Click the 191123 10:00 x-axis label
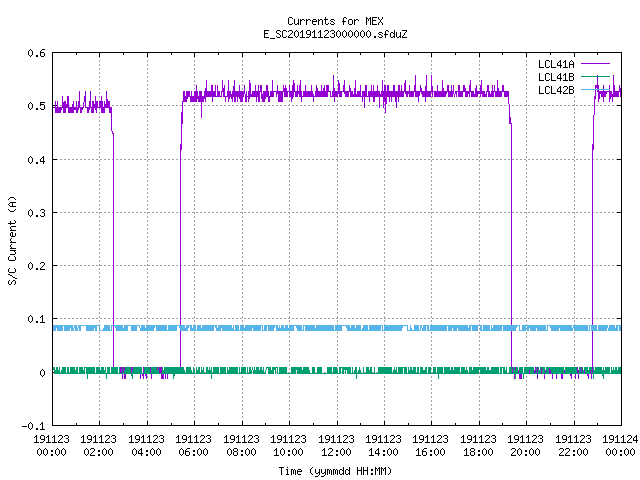Image resolution: width=640 pixels, height=480 pixels. [x=288, y=446]
